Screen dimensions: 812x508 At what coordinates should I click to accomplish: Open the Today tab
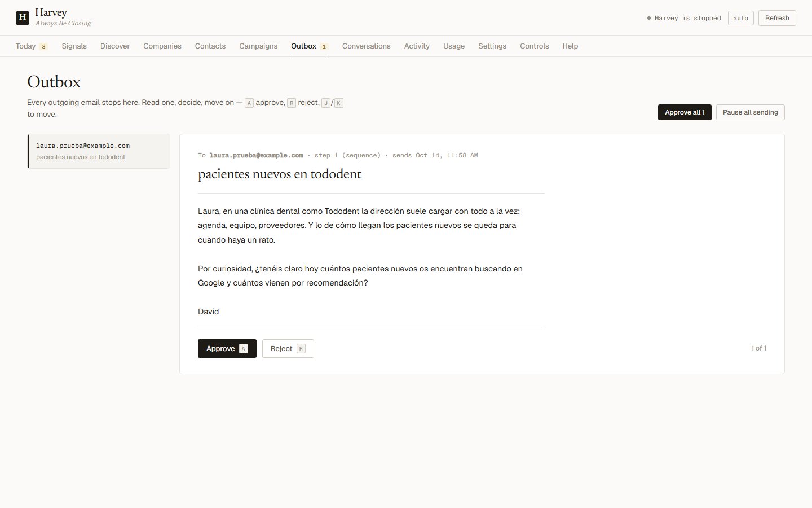coord(32,46)
